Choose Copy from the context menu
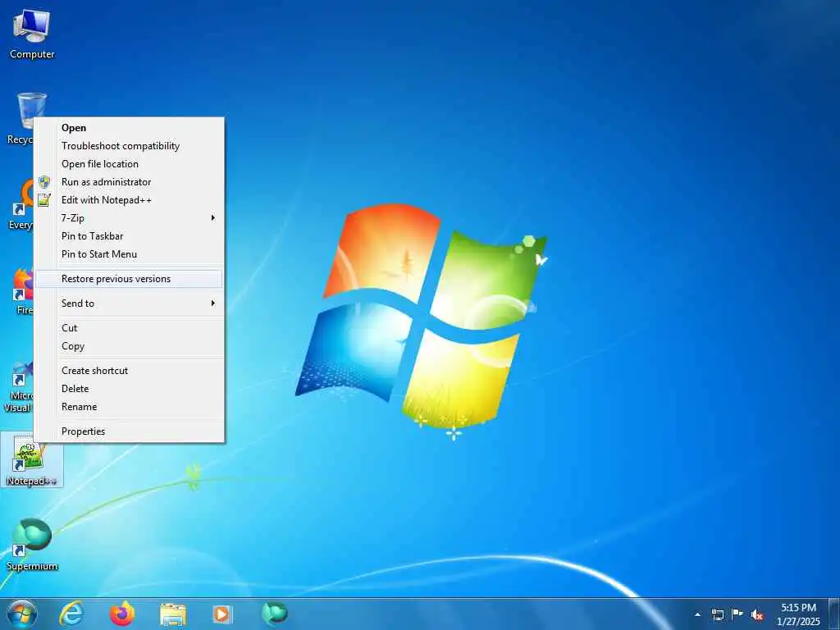 click(x=129, y=346)
